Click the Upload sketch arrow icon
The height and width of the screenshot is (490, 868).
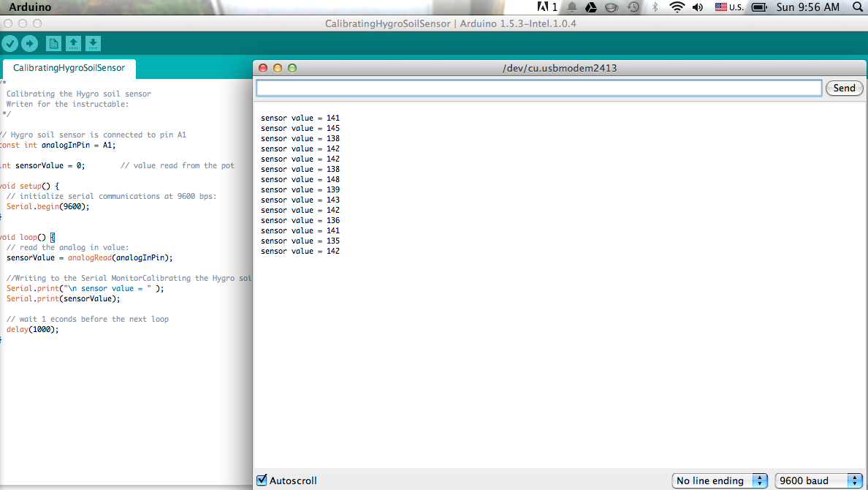coord(29,43)
